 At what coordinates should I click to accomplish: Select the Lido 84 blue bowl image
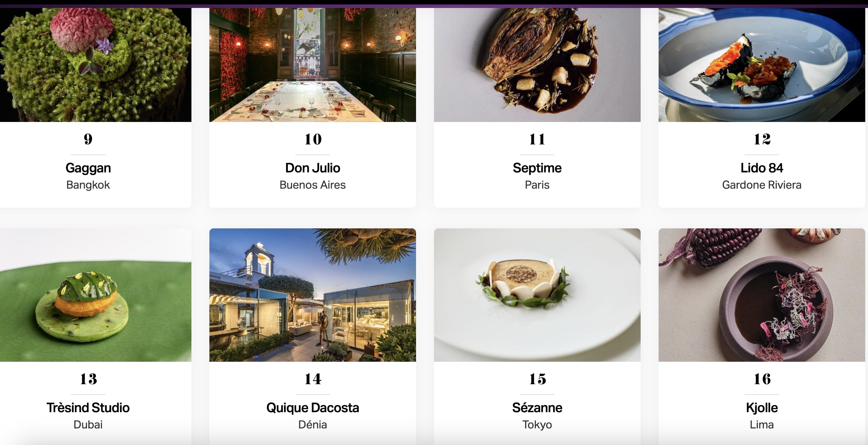[762, 65]
